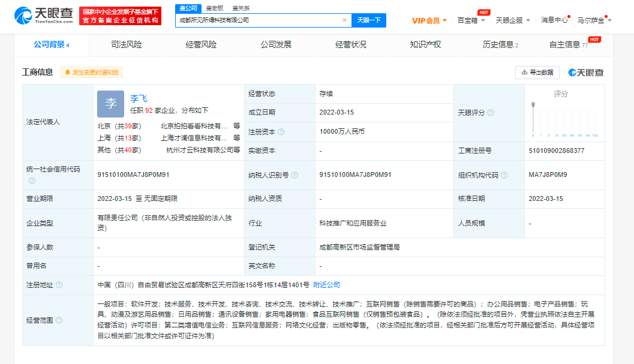
Task: Select credit code 91510100MA7J8P0M91 under 统一社会信用代码
Action: pos(133,175)
